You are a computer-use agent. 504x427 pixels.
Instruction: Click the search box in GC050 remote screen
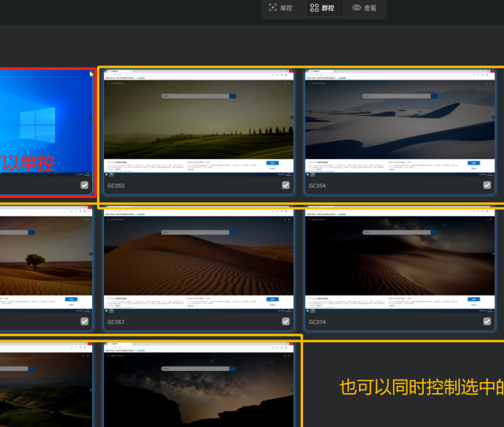click(195, 96)
